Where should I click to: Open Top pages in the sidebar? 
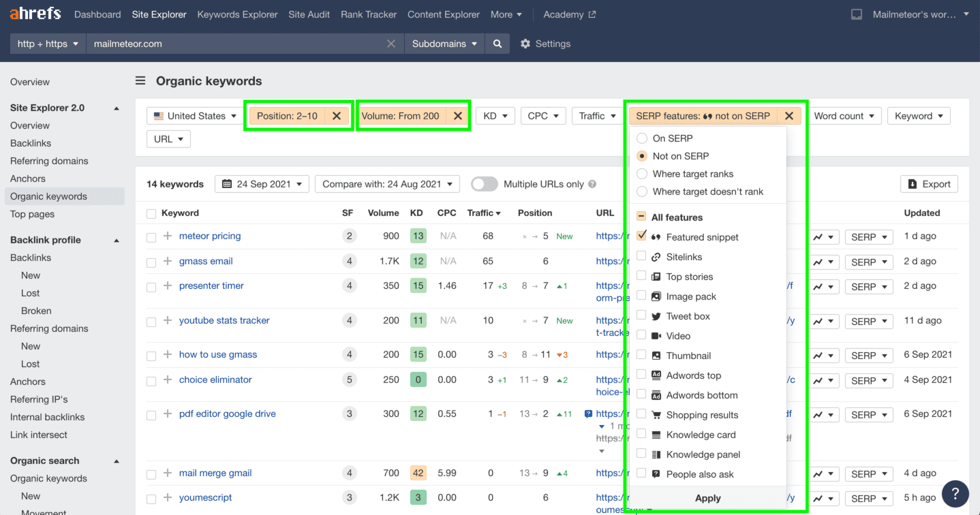32,214
